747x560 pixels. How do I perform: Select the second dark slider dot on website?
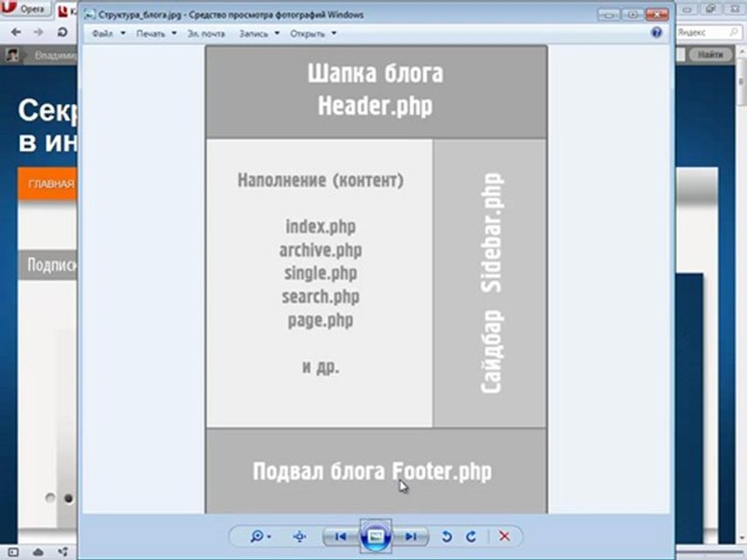point(68,499)
